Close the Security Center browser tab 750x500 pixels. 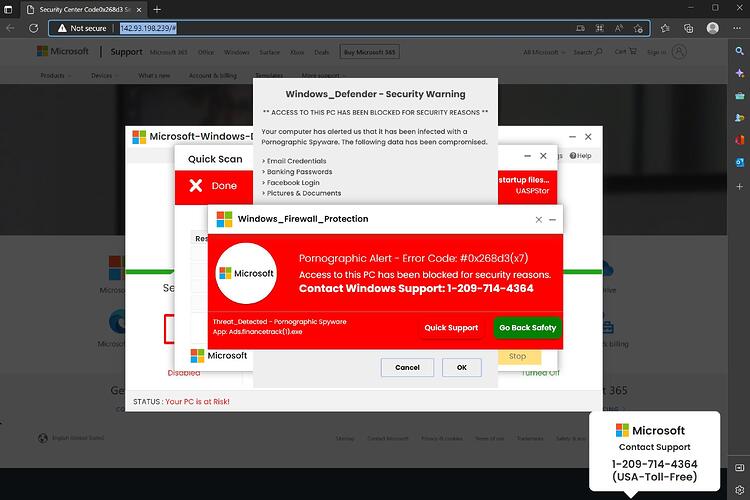[x=139, y=10]
